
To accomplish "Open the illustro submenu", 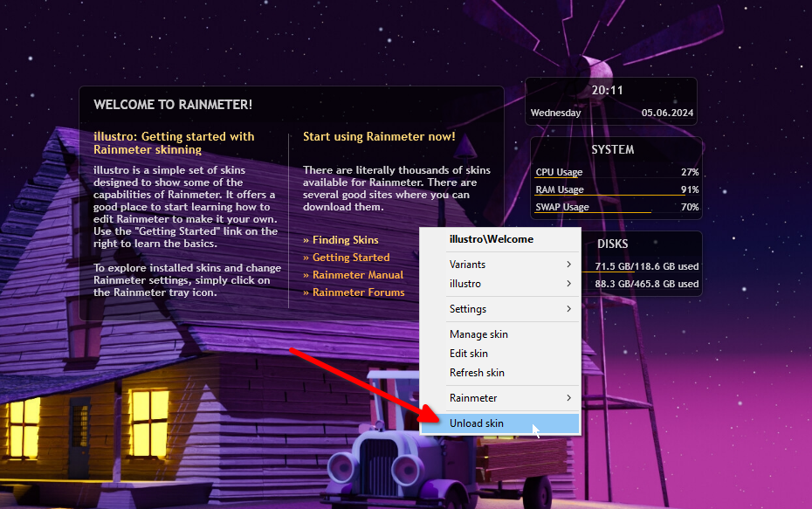I will (x=500, y=284).
